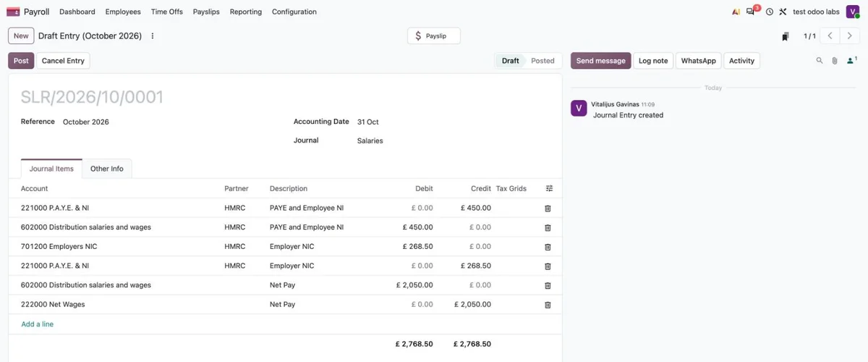868x362 pixels.
Task: Open the Payroll app home icon
Action: pos(13,12)
